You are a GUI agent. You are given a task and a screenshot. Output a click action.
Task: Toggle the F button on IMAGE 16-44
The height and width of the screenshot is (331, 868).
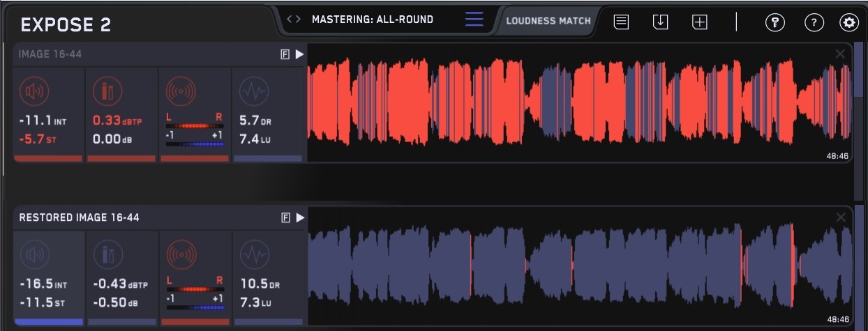coord(285,54)
